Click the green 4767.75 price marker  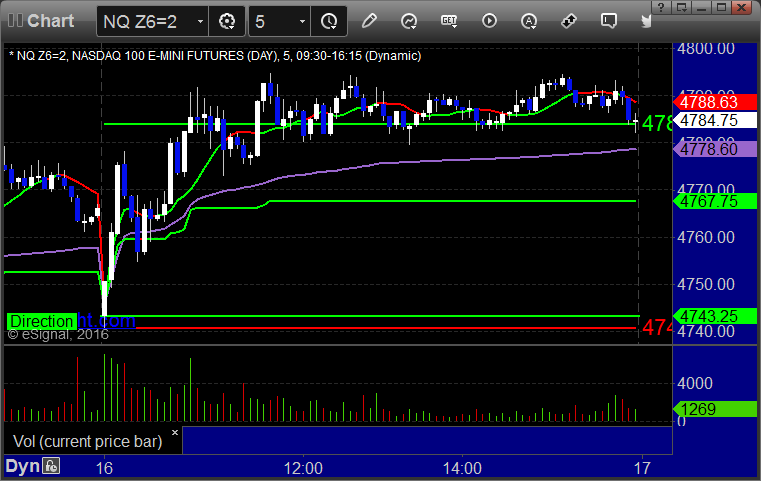[x=715, y=201]
